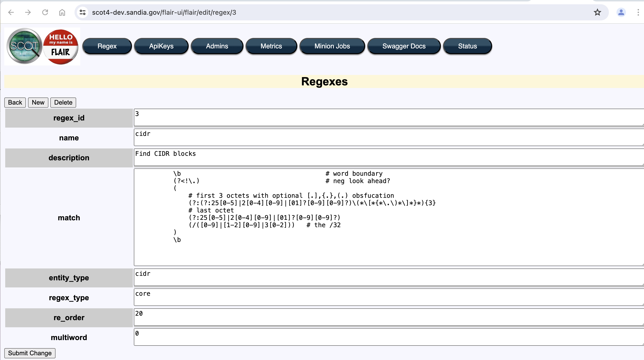Navigate to Regex management section
644x360 pixels.
click(x=107, y=46)
